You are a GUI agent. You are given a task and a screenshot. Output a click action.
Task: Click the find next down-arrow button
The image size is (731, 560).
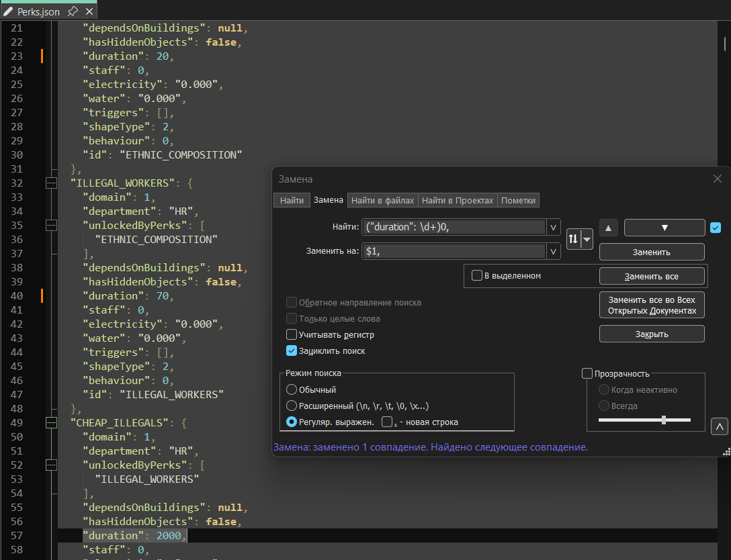click(x=664, y=228)
